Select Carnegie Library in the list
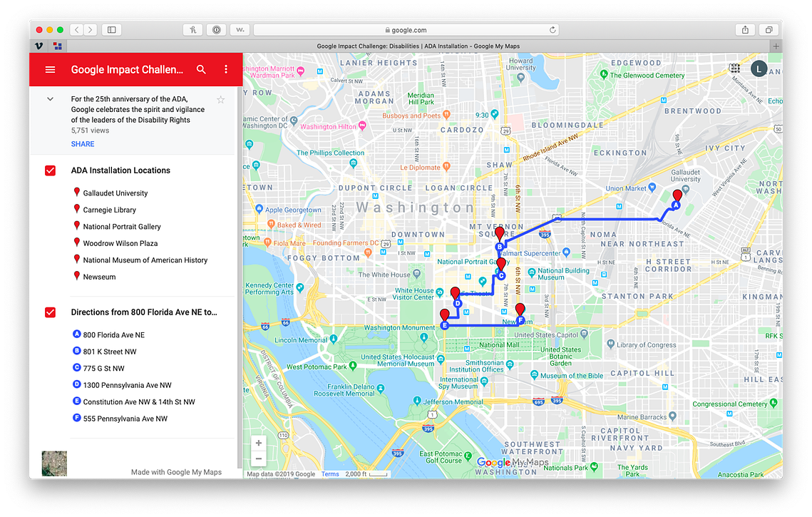812x517 pixels. tap(109, 210)
